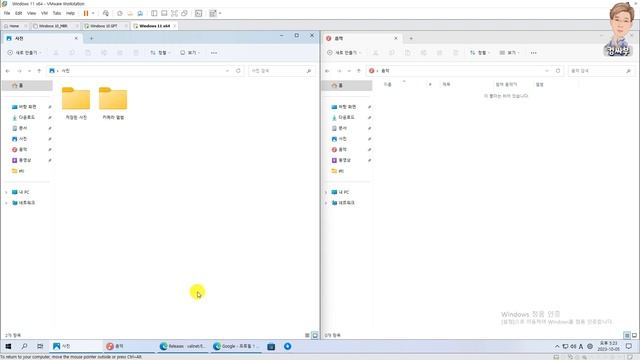Click 이름 (Name) column header in Music window
Image resolution: width=640 pixels, height=360 pixels.
pyautogui.click(x=387, y=84)
